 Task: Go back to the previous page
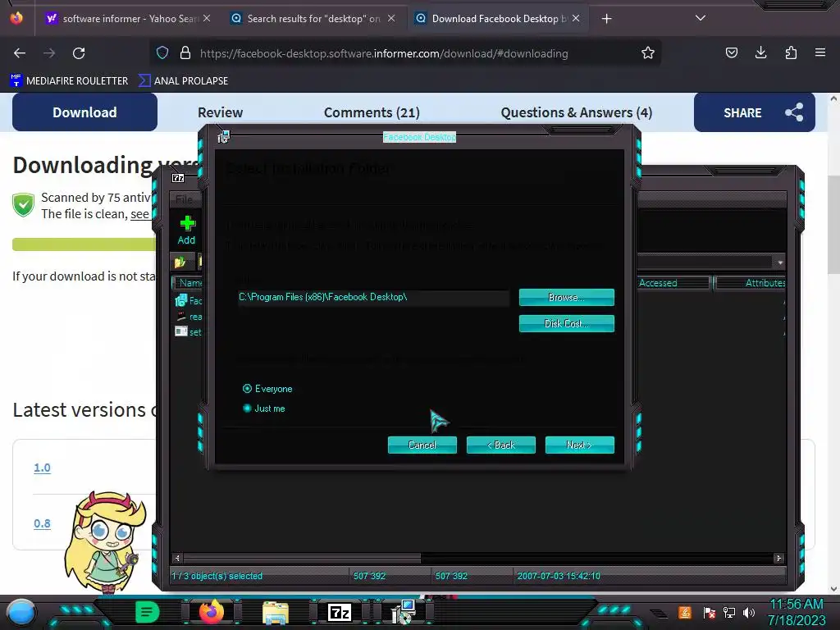pyautogui.click(x=20, y=53)
